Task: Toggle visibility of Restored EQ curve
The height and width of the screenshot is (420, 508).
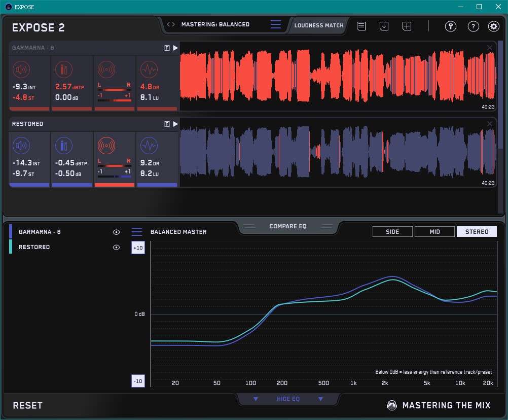Action: pos(116,248)
